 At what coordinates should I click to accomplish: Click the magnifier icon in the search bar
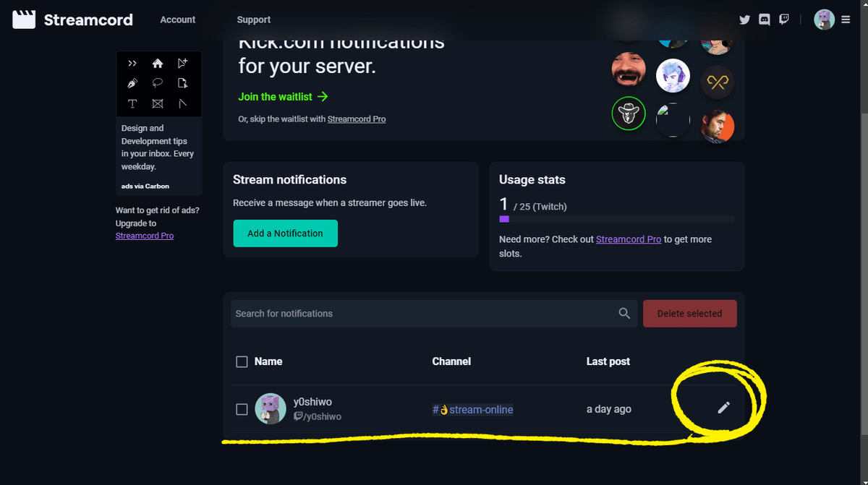click(624, 313)
